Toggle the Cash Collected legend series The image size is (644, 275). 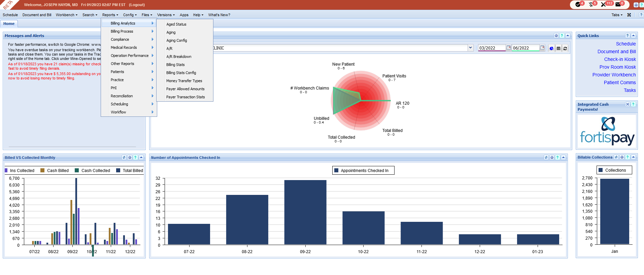click(x=93, y=171)
